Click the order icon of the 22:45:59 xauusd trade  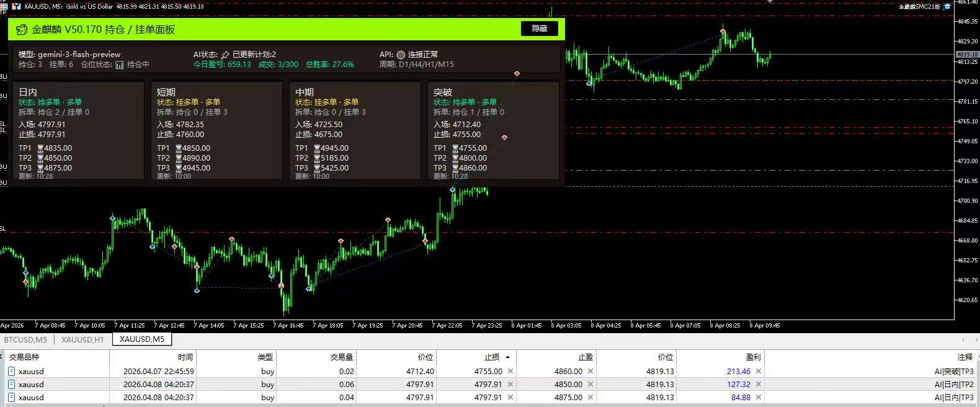[x=11, y=371]
